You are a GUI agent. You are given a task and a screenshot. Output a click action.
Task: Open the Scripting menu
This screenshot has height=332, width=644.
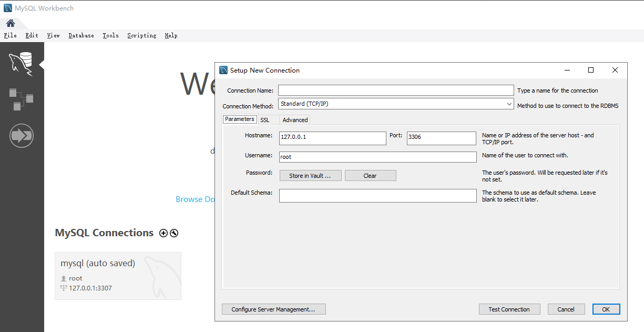click(x=141, y=35)
